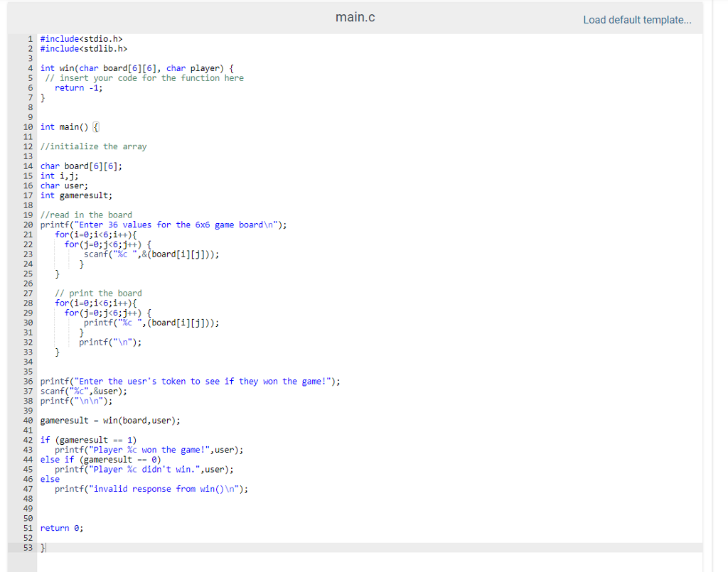Select the //initialize the array comment
The height and width of the screenshot is (572, 728).
pos(92,146)
